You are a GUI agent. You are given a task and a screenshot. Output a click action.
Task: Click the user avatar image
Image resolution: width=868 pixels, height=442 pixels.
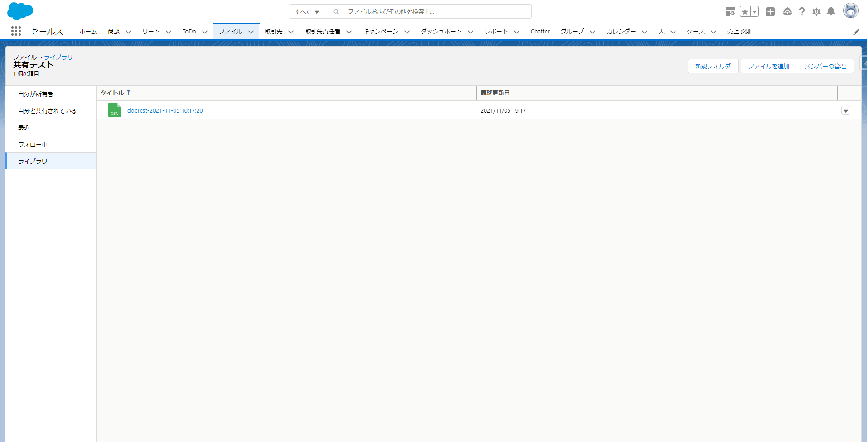[851, 10]
